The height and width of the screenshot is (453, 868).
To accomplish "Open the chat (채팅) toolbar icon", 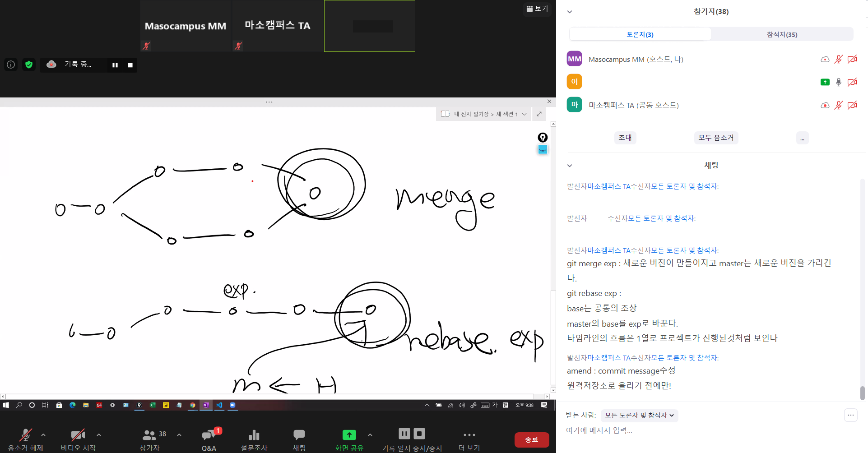I will pos(299,435).
